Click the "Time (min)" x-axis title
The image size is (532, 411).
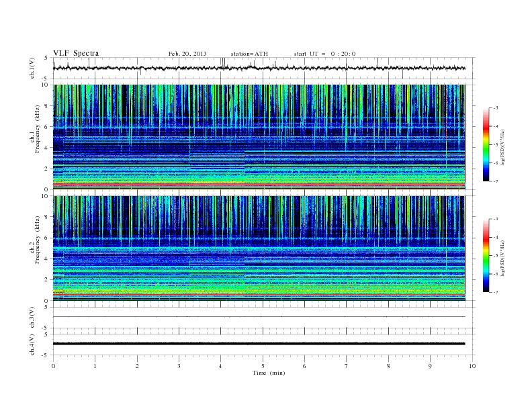269,373
